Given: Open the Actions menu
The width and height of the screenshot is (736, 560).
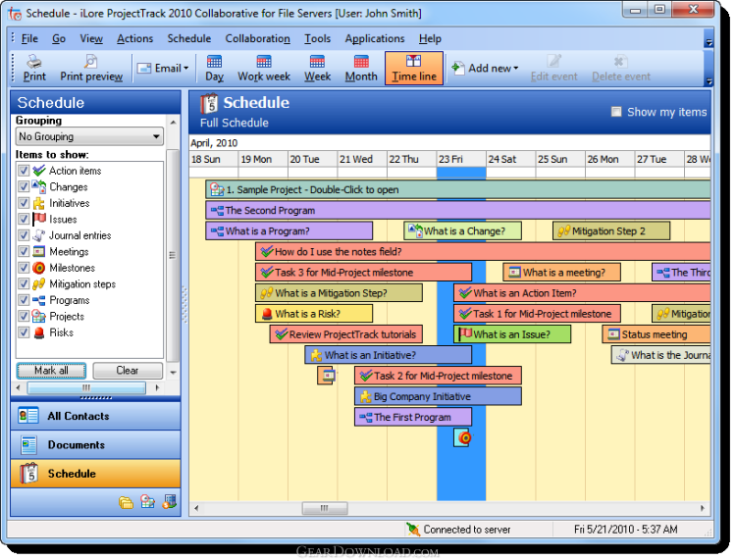Looking at the screenshot, I should pos(135,38).
